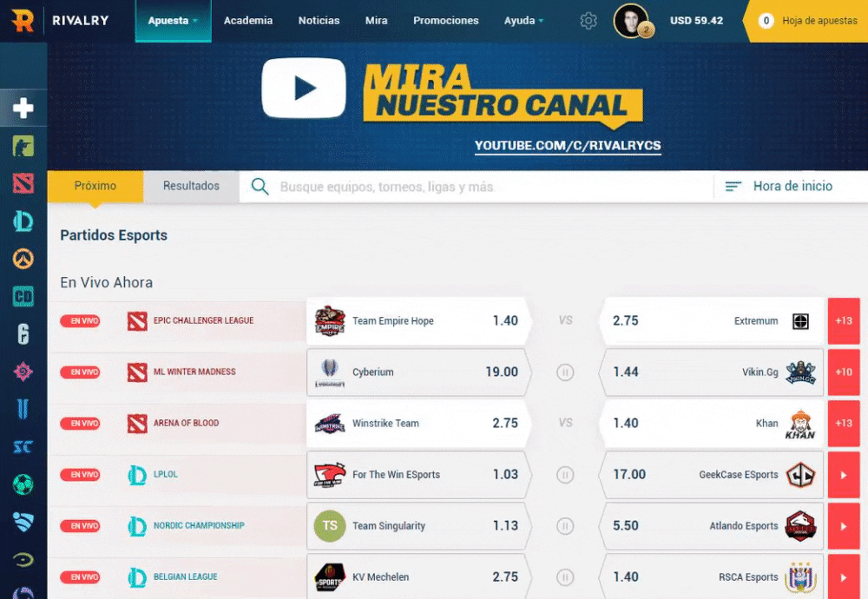Bet on Cyberium at 19.00

(x=418, y=372)
